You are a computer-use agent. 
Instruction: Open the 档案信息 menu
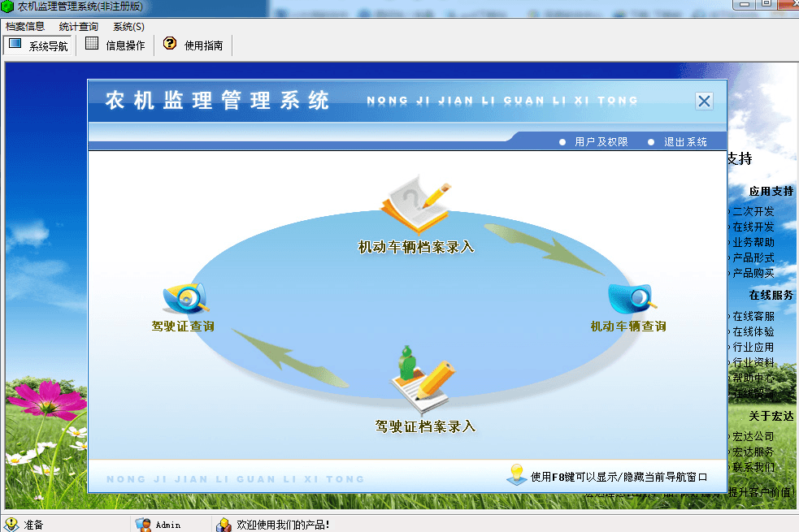click(25, 27)
